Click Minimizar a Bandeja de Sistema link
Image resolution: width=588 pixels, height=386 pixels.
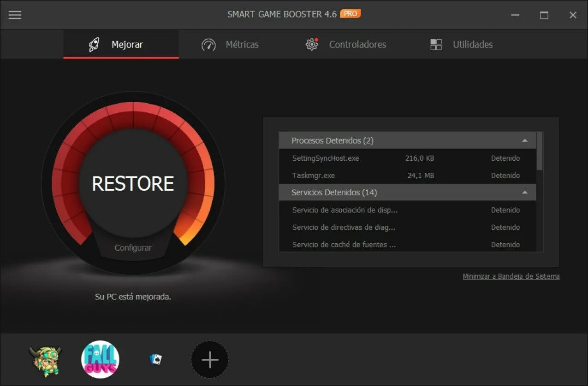(x=511, y=276)
